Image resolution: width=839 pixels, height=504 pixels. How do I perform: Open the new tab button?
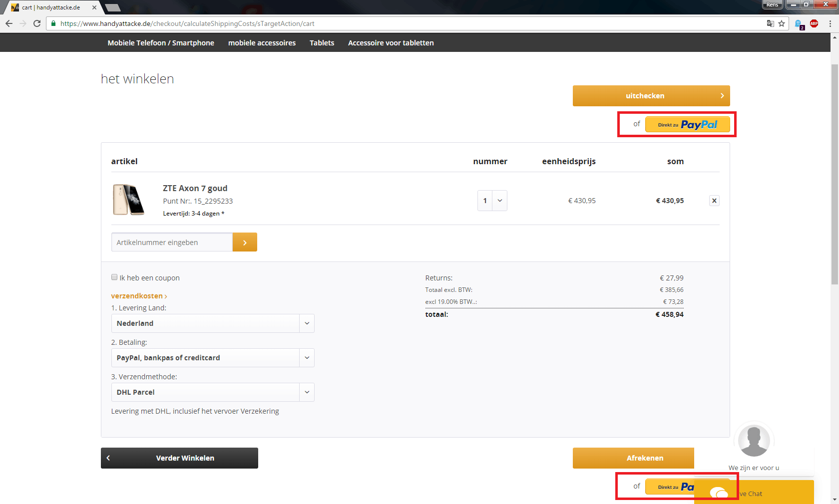pos(112,7)
